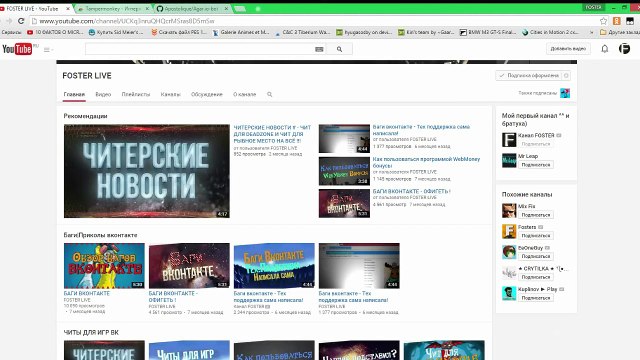Click the YouTube logo
This screenshot has height=360, width=640.
point(17,49)
